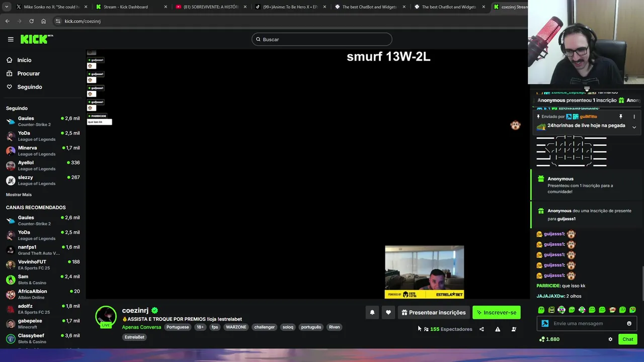Click the Inscrever-se button
Image resolution: width=644 pixels, height=362 pixels.
[496, 312]
